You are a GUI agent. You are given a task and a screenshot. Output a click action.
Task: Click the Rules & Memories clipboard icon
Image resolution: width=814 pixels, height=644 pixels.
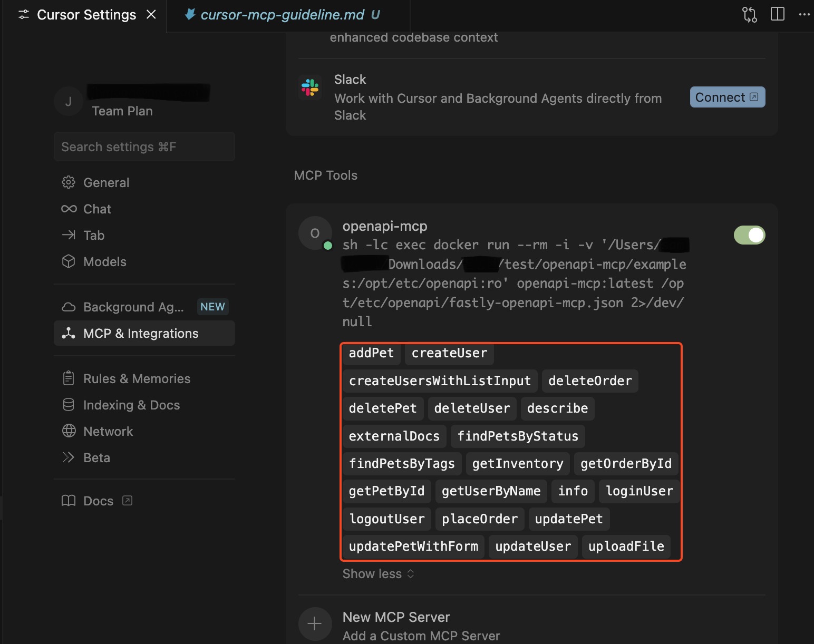pos(69,378)
